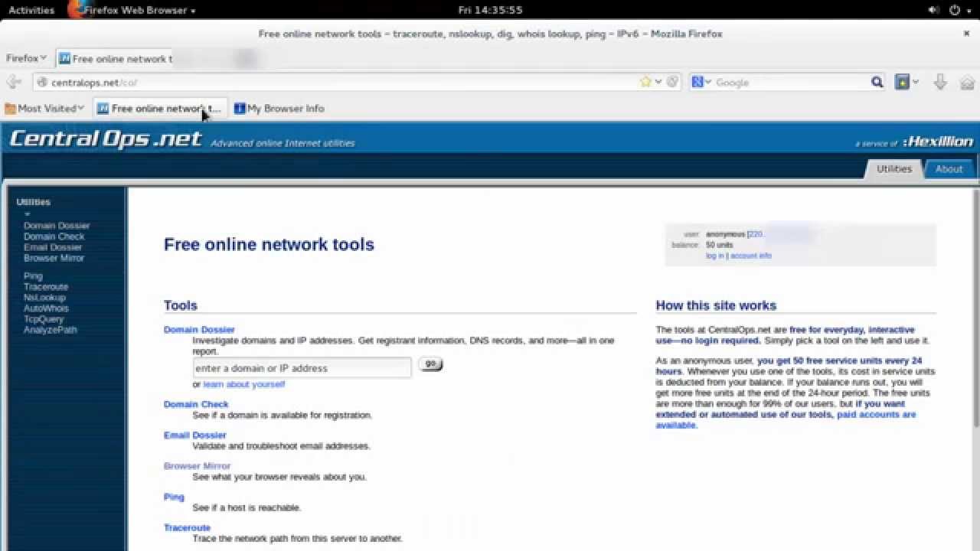980x551 pixels.
Task: Open the system menu dropdown arrow
Action: (967, 10)
